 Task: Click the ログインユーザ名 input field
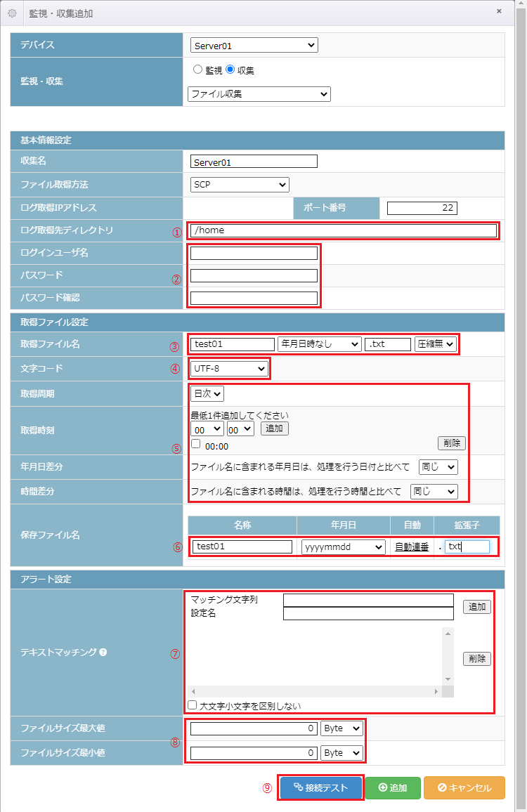(254, 253)
